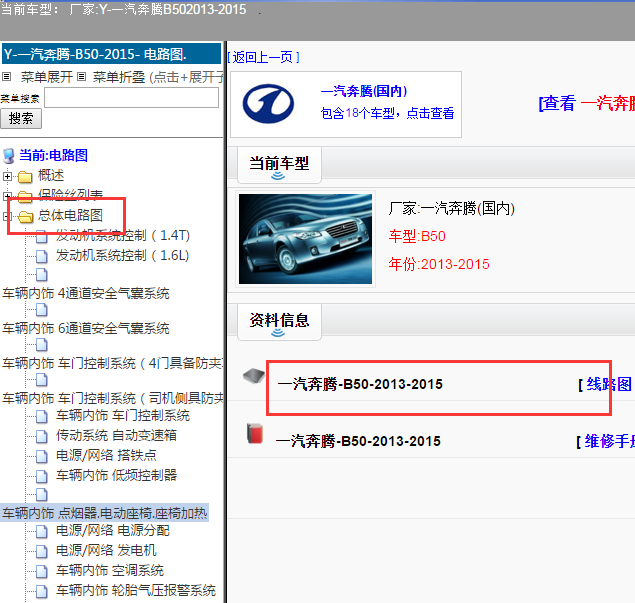Open 车辆内饰 轮胎气压报警系统
The image size is (635, 603).
click(136, 590)
